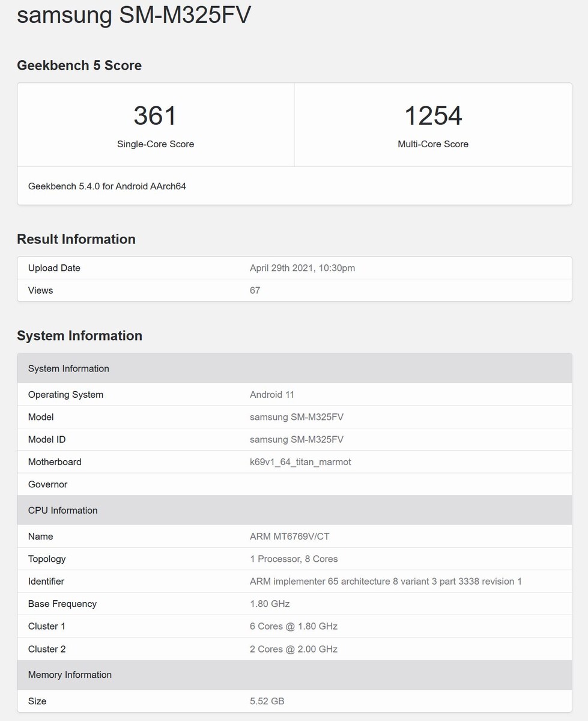Select the Multi-Core Score value 1254

click(432, 115)
